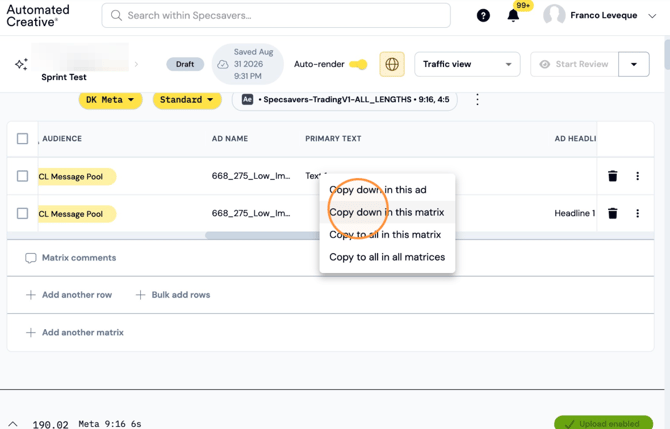The image size is (670, 429).
Task: Click the Specsavers-TradingV1 template chip
Action: 344,100
